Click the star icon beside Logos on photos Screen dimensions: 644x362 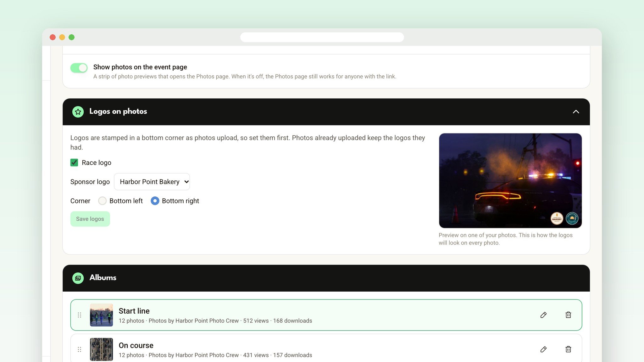(x=78, y=112)
